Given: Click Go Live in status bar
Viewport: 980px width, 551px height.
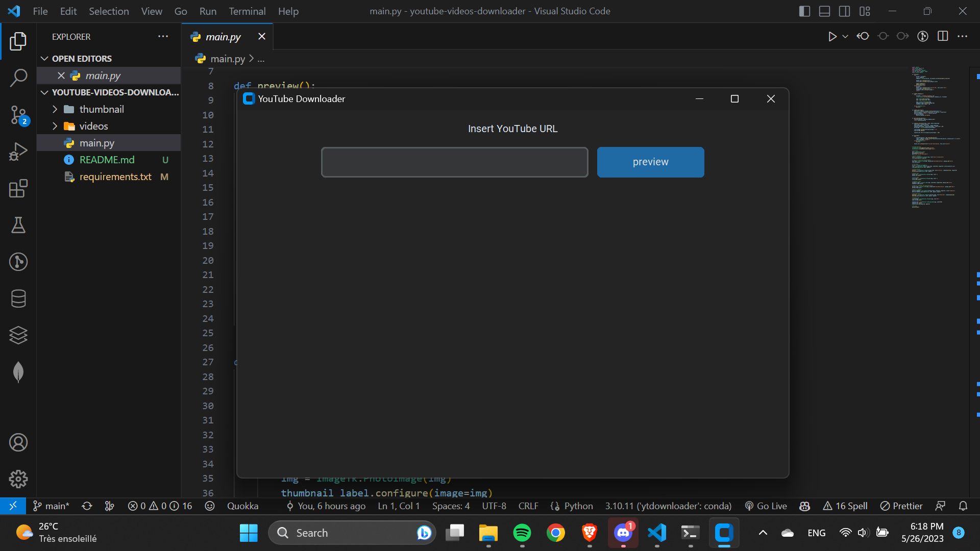Looking at the screenshot, I should (x=766, y=506).
